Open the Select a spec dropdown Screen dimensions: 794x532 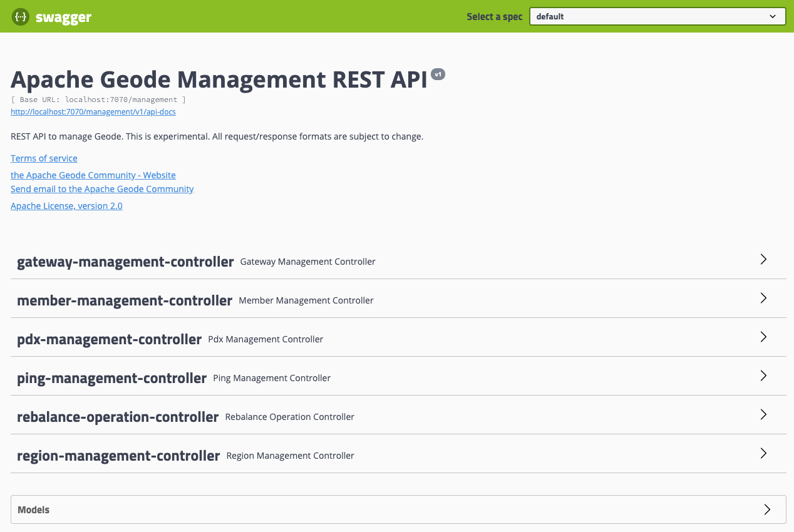(x=657, y=17)
